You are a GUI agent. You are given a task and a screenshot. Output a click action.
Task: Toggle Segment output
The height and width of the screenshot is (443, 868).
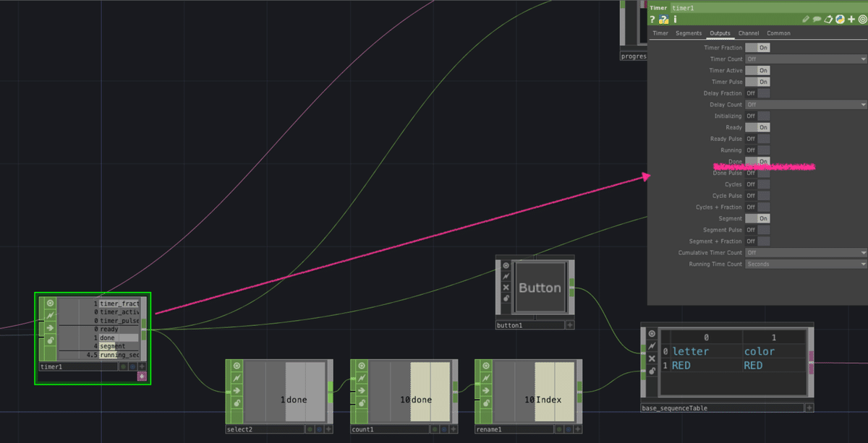pos(757,218)
